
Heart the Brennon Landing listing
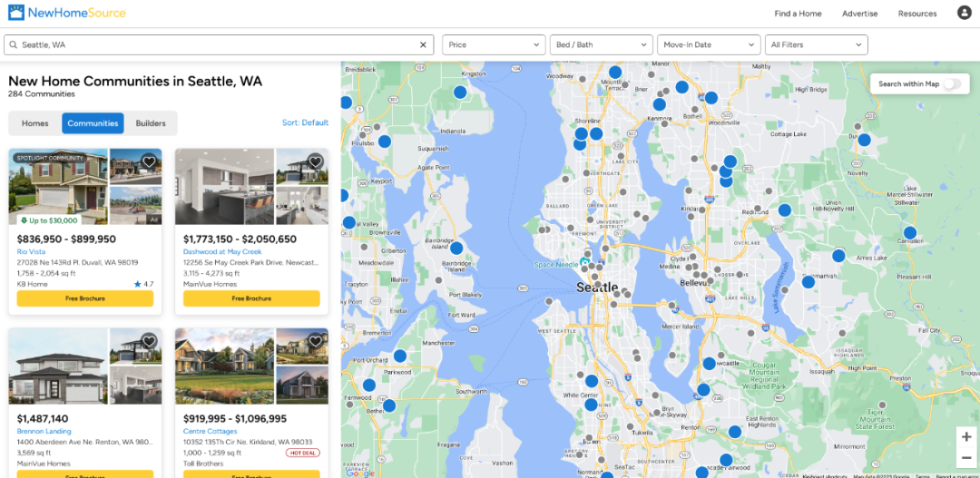(149, 341)
